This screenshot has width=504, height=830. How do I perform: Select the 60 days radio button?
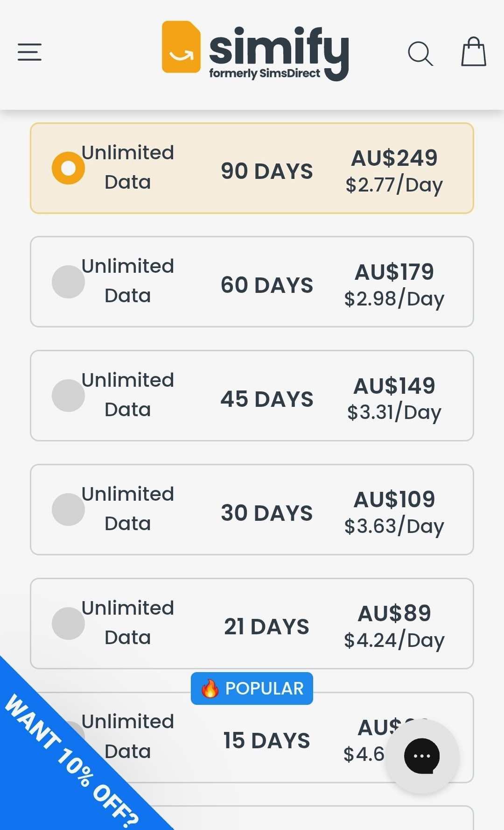coord(68,282)
